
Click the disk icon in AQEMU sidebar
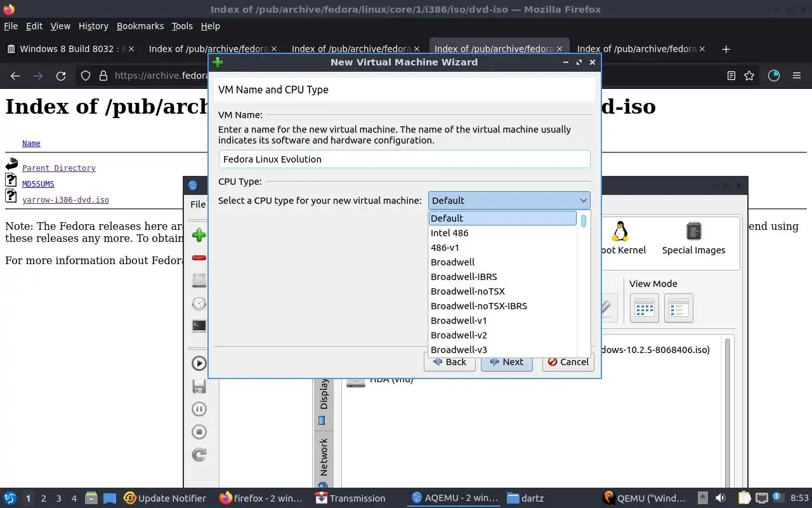[x=199, y=280]
